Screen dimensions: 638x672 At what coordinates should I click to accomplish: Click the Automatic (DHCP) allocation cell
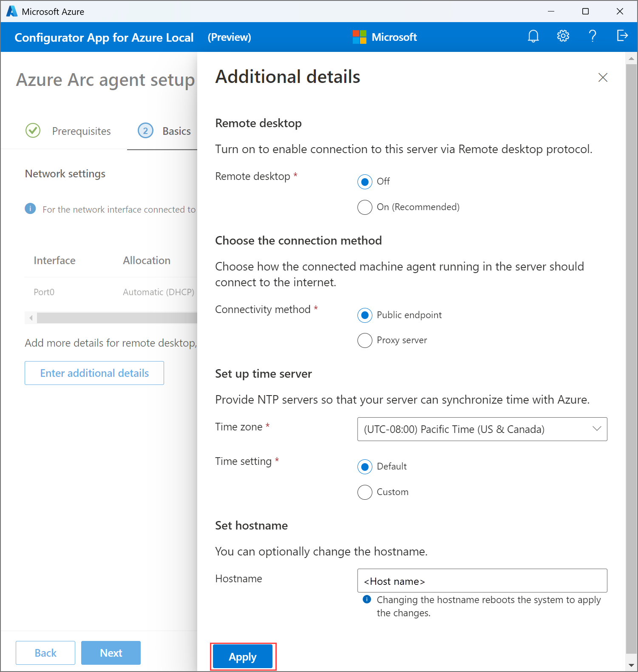(x=159, y=292)
